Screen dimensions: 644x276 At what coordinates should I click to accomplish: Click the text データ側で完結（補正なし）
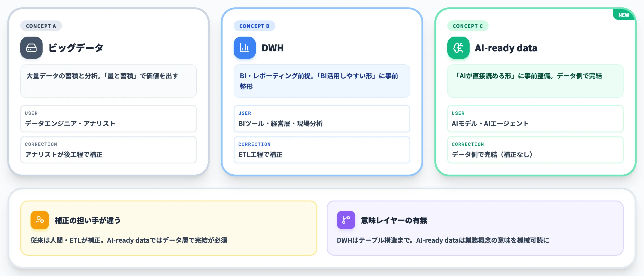tap(493, 154)
